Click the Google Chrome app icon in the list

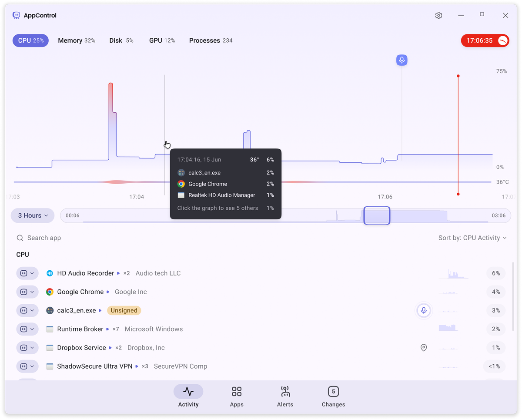pyautogui.click(x=50, y=292)
